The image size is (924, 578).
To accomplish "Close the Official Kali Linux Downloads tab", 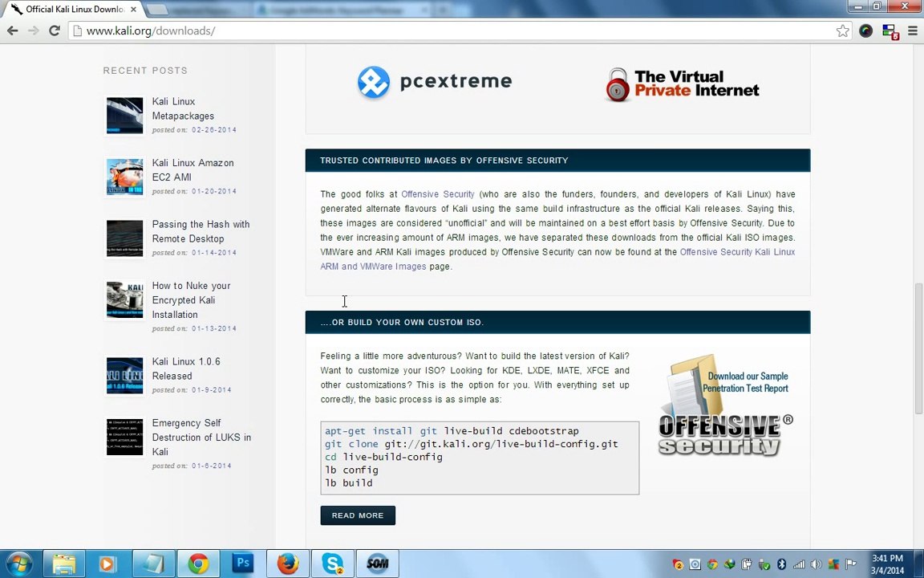I will (x=134, y=10).
